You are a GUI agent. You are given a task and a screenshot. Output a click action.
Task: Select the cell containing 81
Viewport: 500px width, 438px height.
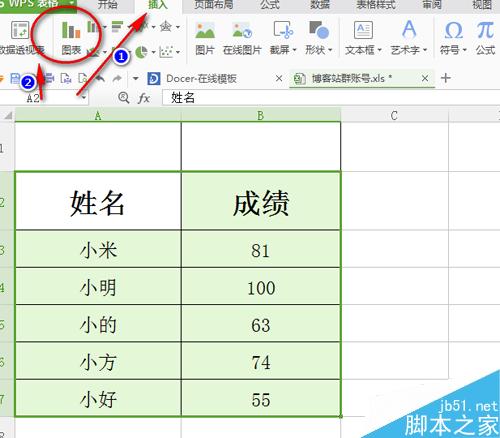(x=261, y=249)
